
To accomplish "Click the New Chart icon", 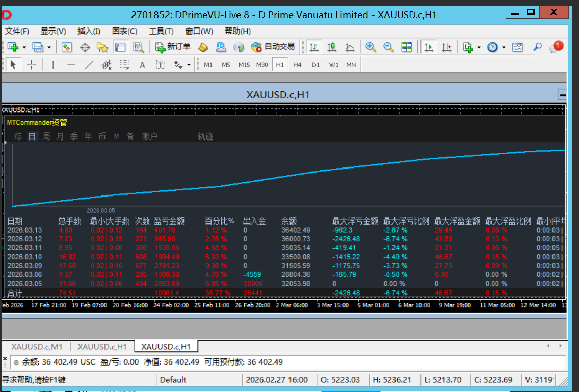I will [x=13, y=47].
